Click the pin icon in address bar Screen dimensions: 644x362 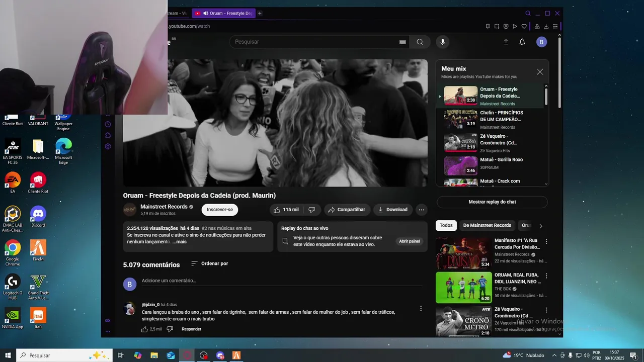coord(488,26)
